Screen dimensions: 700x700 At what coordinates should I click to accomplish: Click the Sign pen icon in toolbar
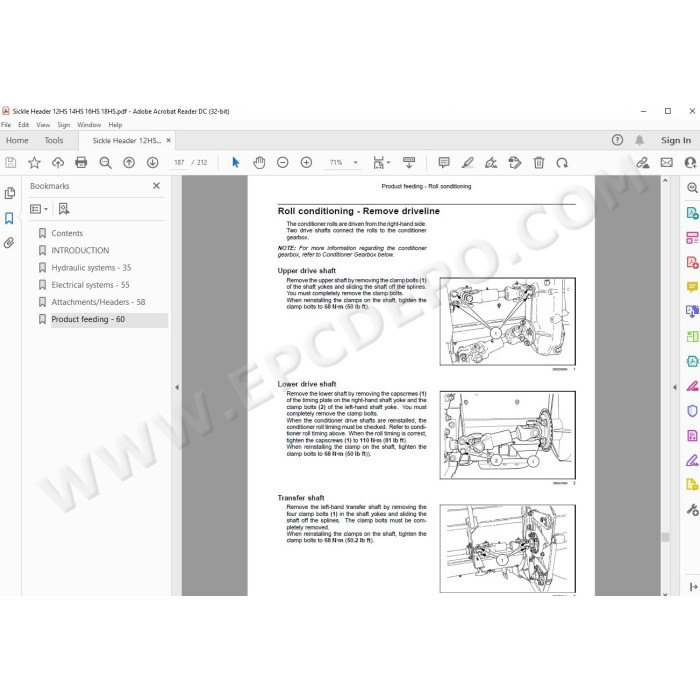pyautogui.click(x=491, y=162)
